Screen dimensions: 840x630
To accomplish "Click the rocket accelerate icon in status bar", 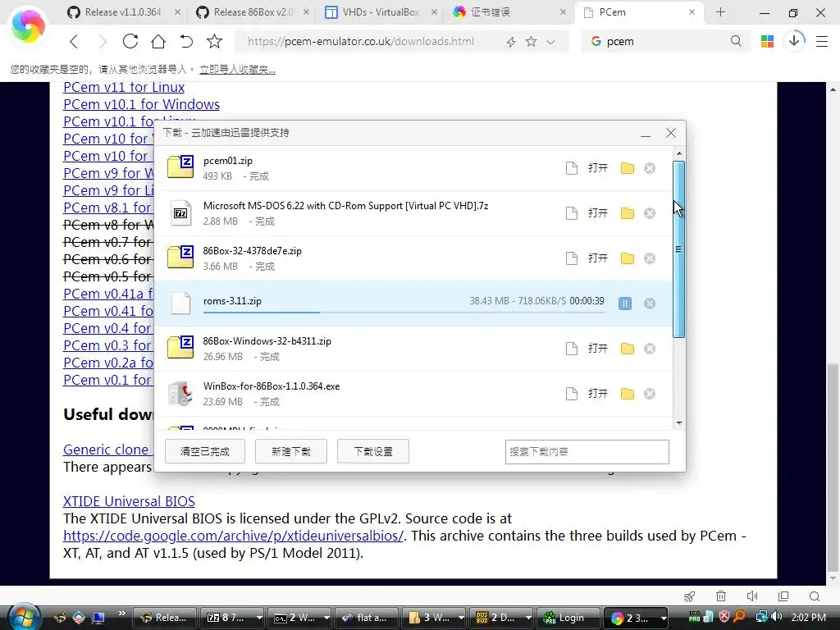I will click(689, 596).
